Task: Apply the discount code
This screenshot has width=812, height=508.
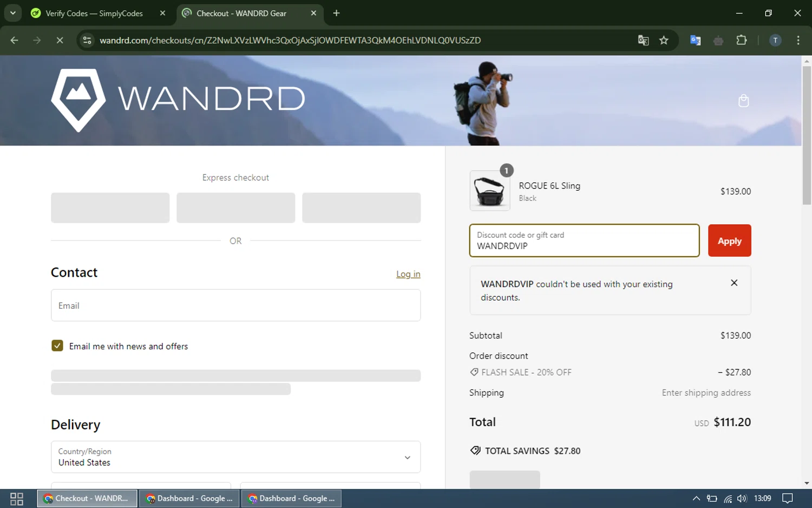Action: coord(729,240)
